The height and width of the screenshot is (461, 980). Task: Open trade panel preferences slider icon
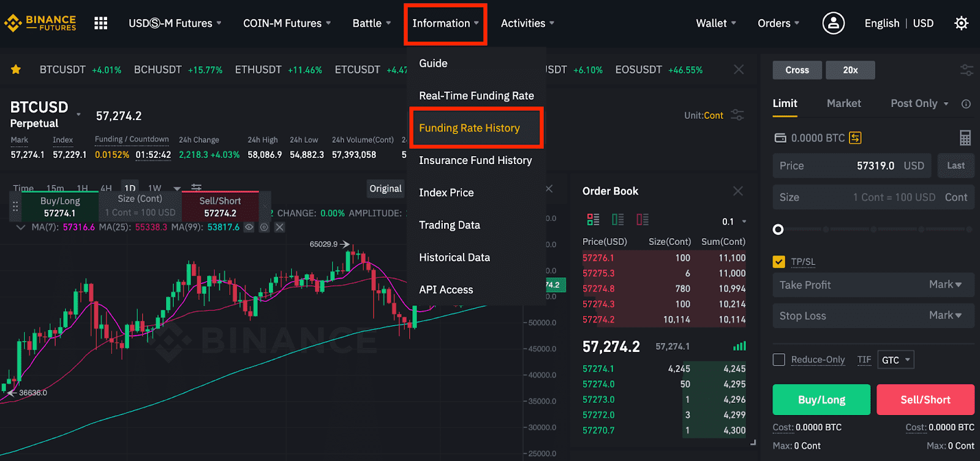[x=967, y=70]
